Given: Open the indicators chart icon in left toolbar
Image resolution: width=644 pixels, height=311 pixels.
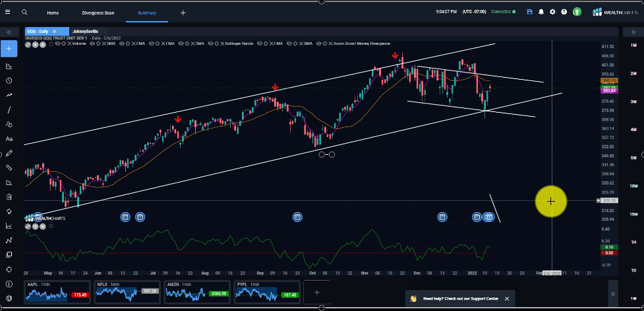Looking at the screenshot, I should (9, 66).
